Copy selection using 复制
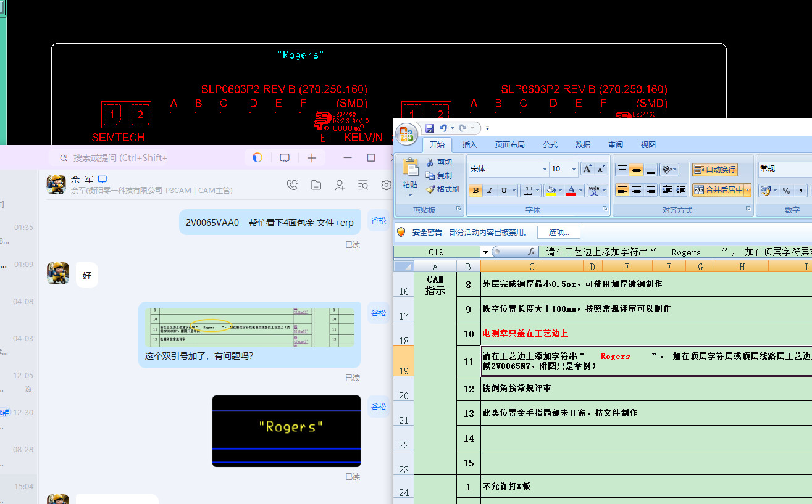 439,176
